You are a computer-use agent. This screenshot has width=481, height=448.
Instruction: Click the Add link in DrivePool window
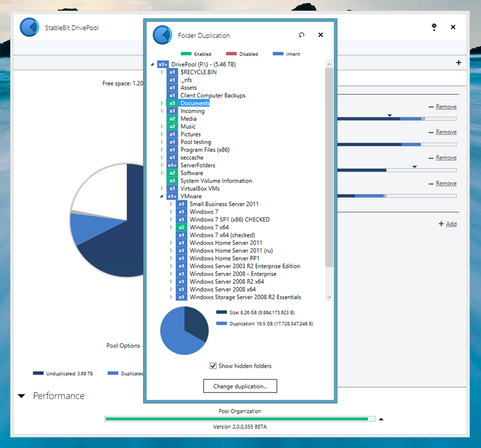click(451, 224)
